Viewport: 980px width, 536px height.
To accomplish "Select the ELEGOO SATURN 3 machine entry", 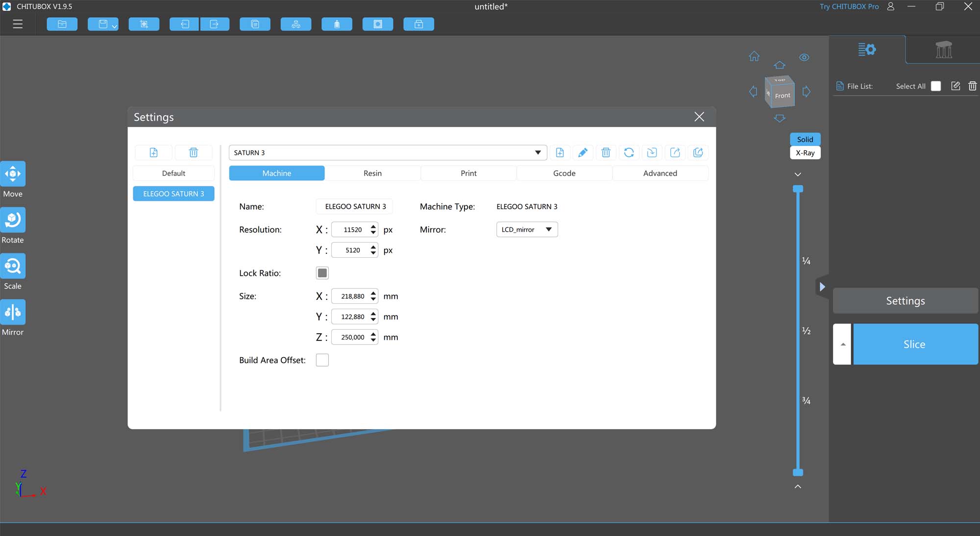I will tap(173, 194).
